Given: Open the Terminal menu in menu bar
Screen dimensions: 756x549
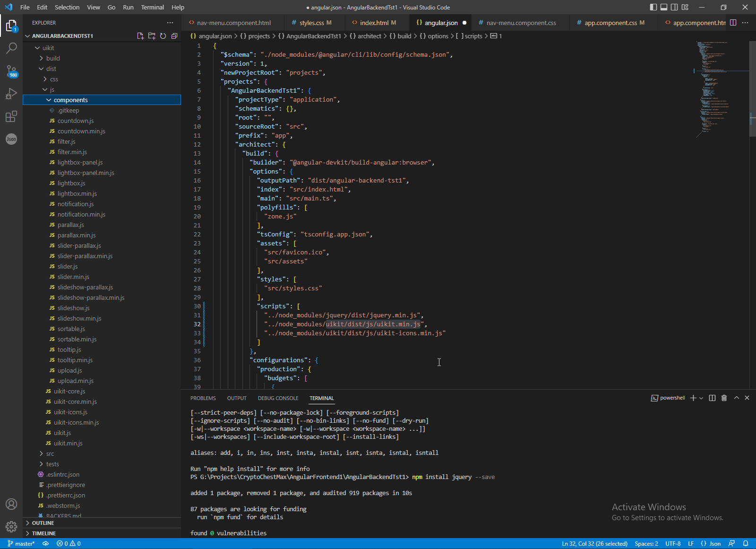Looking at the screenshot, I should tap(152, 7).
